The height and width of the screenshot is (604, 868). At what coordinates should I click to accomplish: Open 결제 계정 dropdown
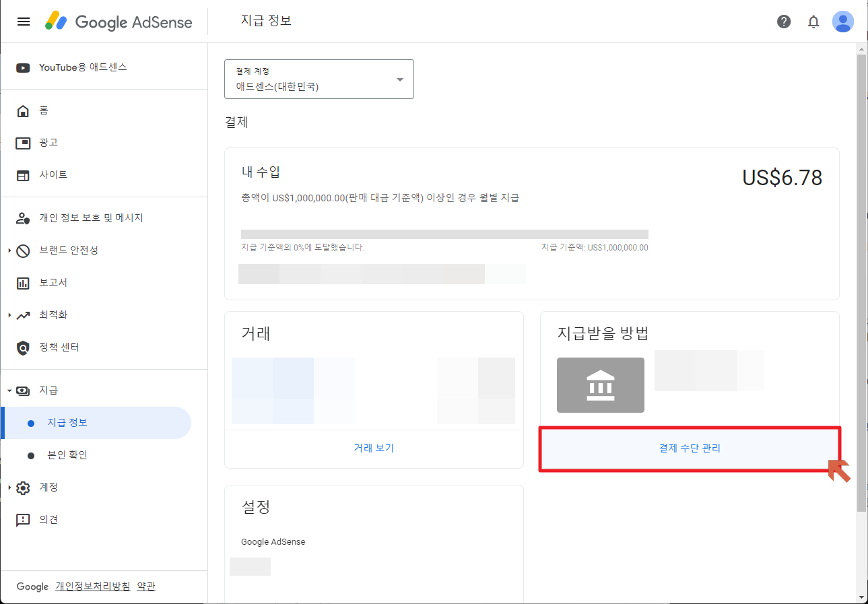pos(319,79)
